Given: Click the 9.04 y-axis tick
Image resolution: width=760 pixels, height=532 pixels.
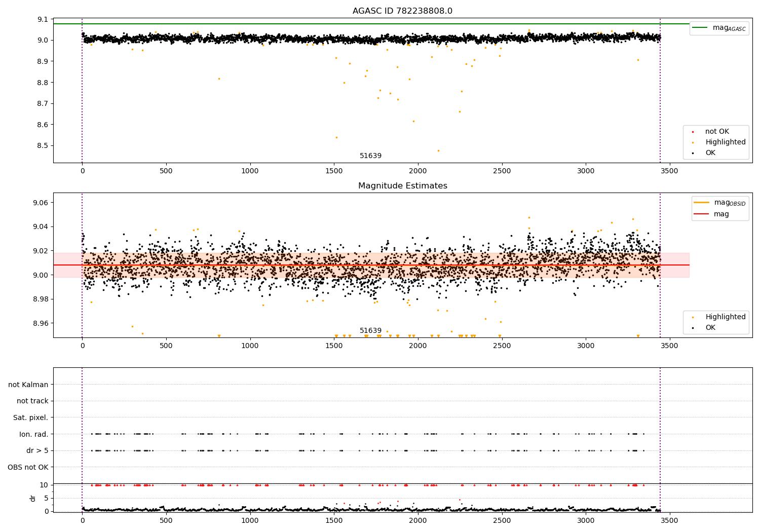Looking at the screenshot, I should (41, 226).
